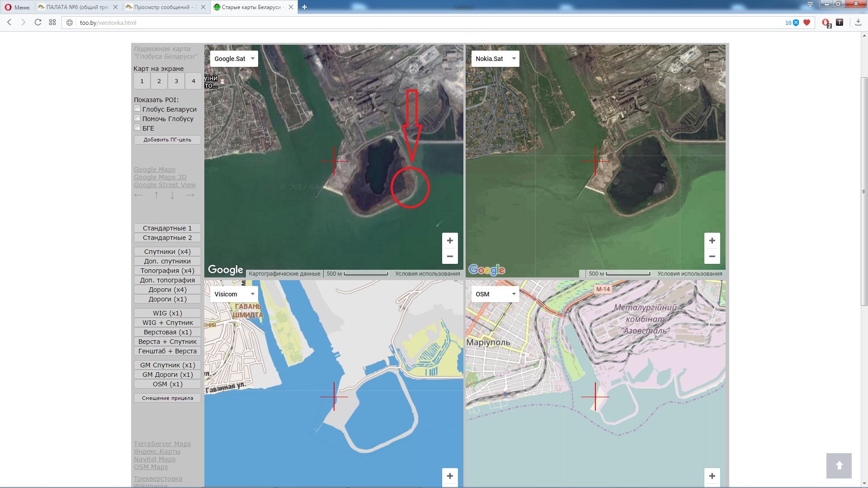Enable the Глобус Беларуси POI checkbox

(x=137, y=109)
